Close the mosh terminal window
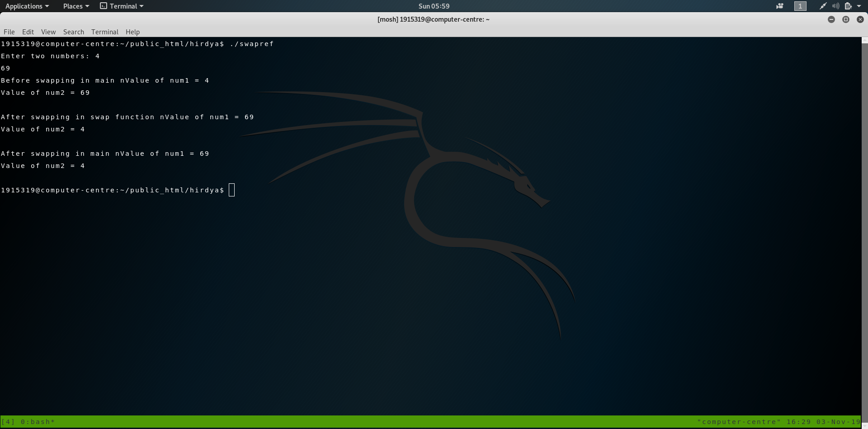 point(860,19)
